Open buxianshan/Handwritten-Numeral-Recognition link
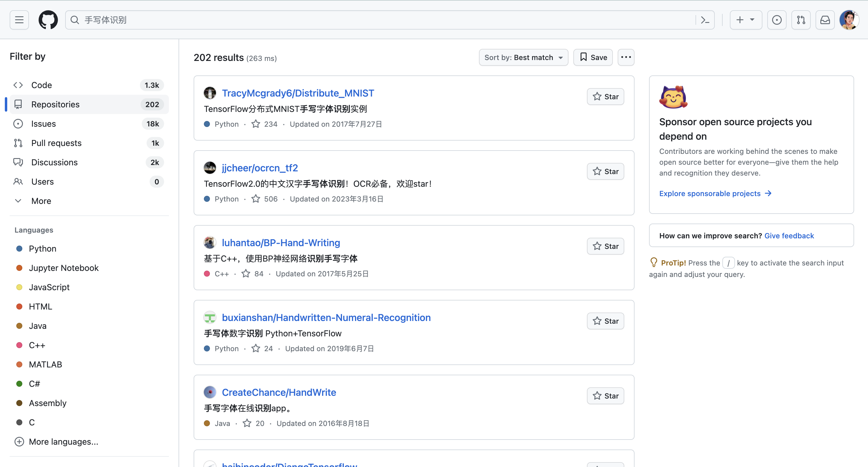The height and width of the screenshot is (467, 868). click(x=326, y=317)
